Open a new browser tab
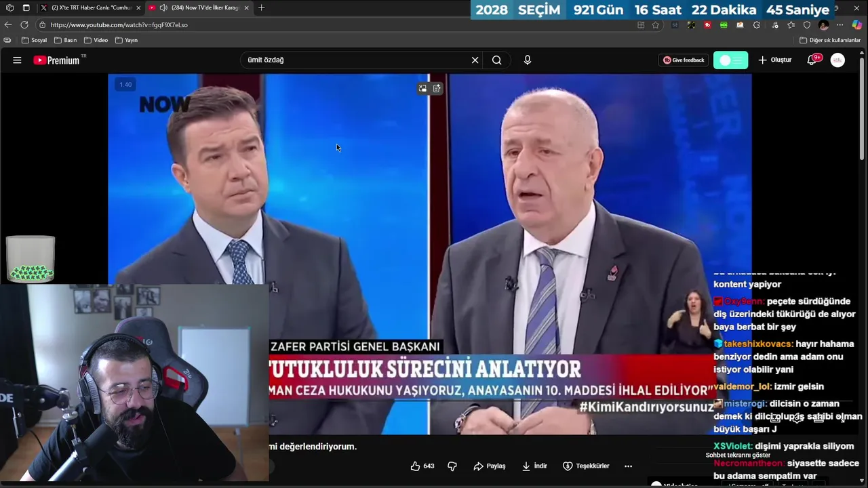The image size is (868, 488). pos(262,7)
